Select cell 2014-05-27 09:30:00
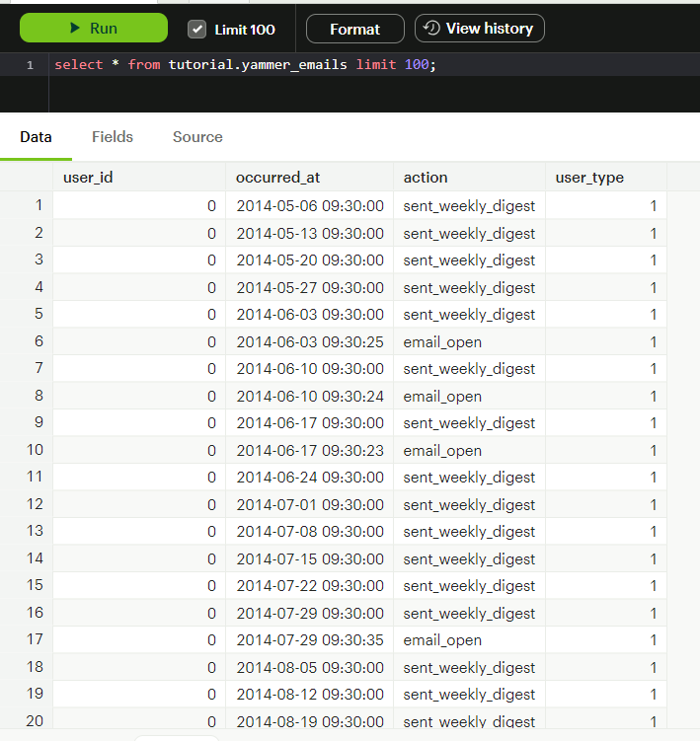Screen dimensions: 700x741 click(310, 288)
